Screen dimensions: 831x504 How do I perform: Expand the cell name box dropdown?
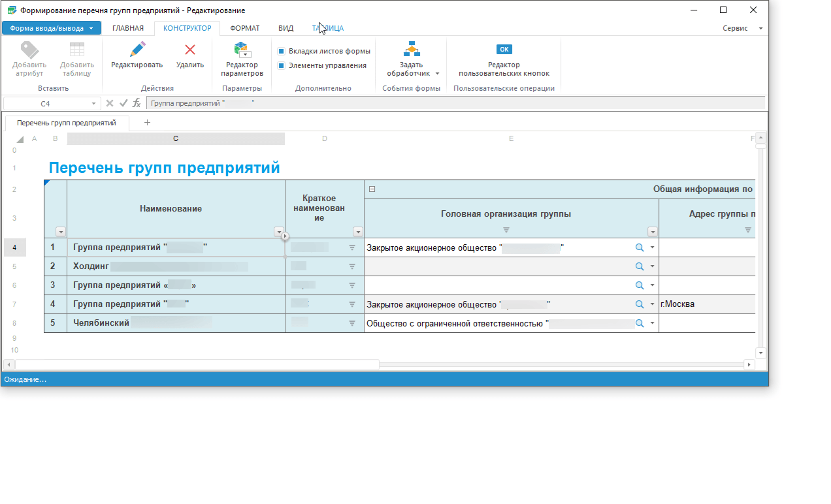click(94, 103)
